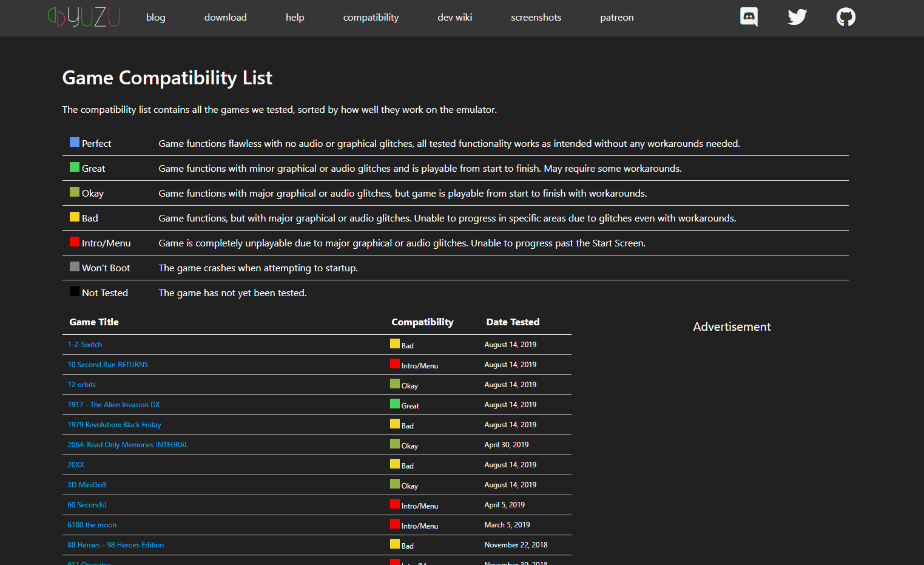Click the Game Compatibility List heading
Image resolution: width=924 pixels, height=565 pixels.
pyautogui.click(x=167, y=78)
